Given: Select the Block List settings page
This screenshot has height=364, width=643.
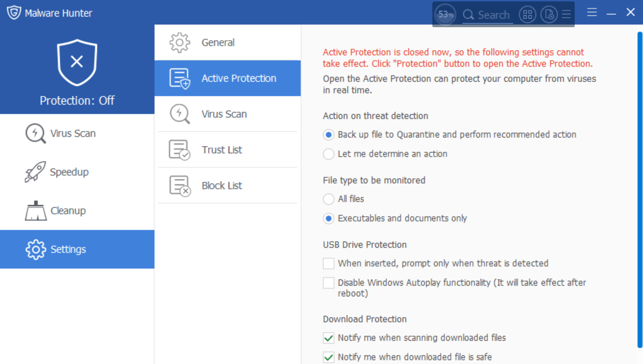Looking at the screenshot, I should click(x=222, y=186).
